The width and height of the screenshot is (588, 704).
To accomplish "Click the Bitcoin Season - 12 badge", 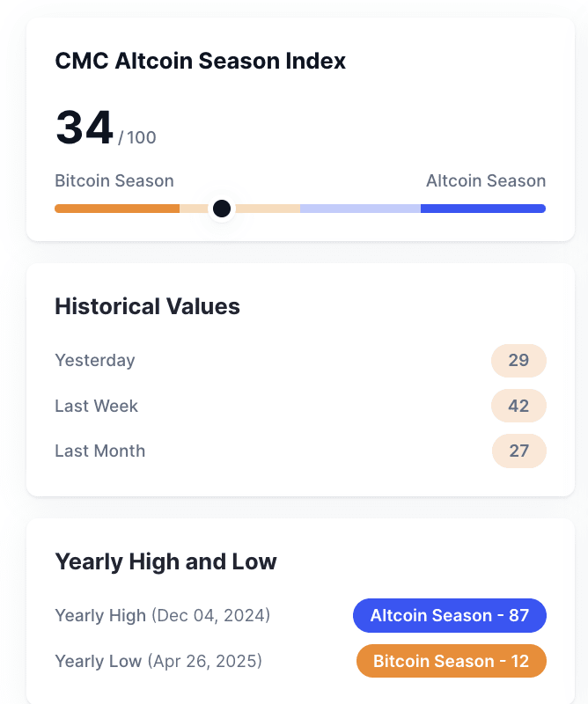I will (451, 661).
